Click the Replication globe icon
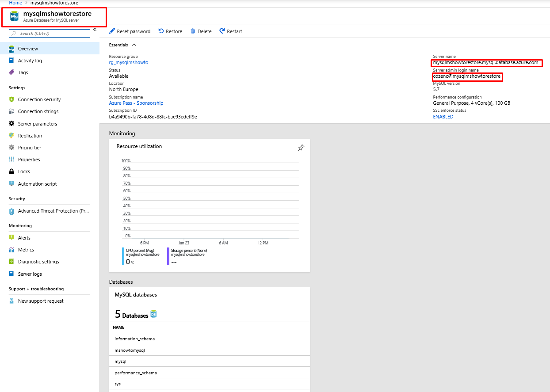This screenshot has width=550, height=392. 11,136
